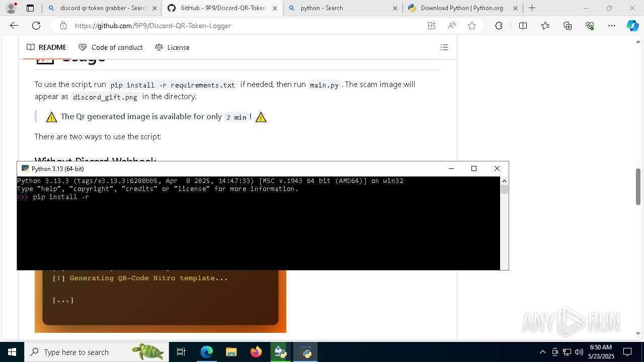Switch to python - Search tab

click(x=343, y=8)
